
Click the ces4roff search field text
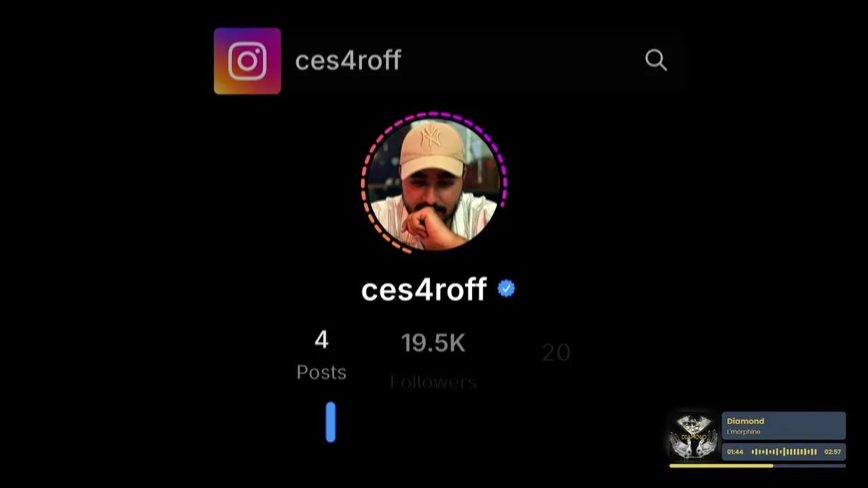pyautogui.click(x=348, y=60)
